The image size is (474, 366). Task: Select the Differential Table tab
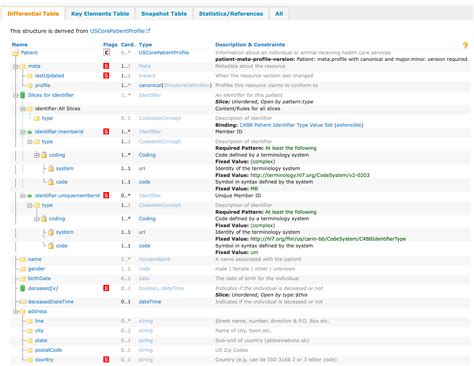[33, 14]
